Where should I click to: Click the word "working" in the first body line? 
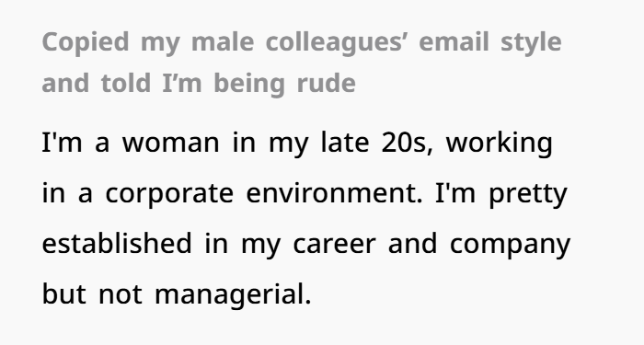pyautogui.click(x=499, y=143)
